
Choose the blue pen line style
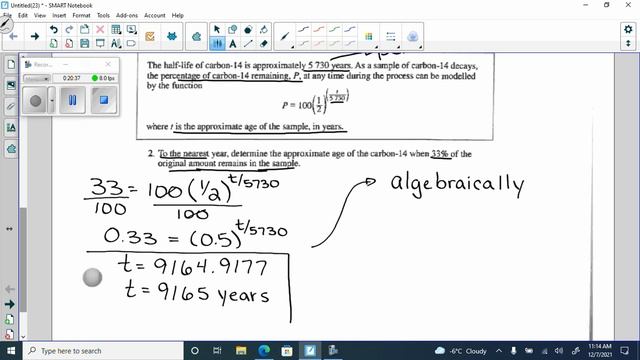pos(350,29)
